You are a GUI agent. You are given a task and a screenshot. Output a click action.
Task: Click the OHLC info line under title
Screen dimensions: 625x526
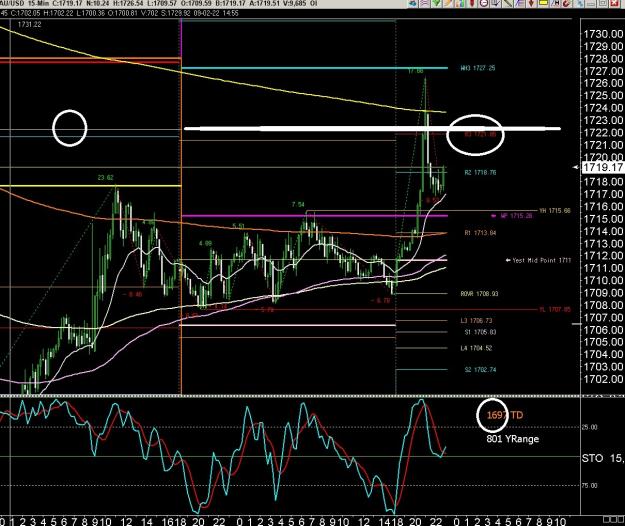[120, 13]
